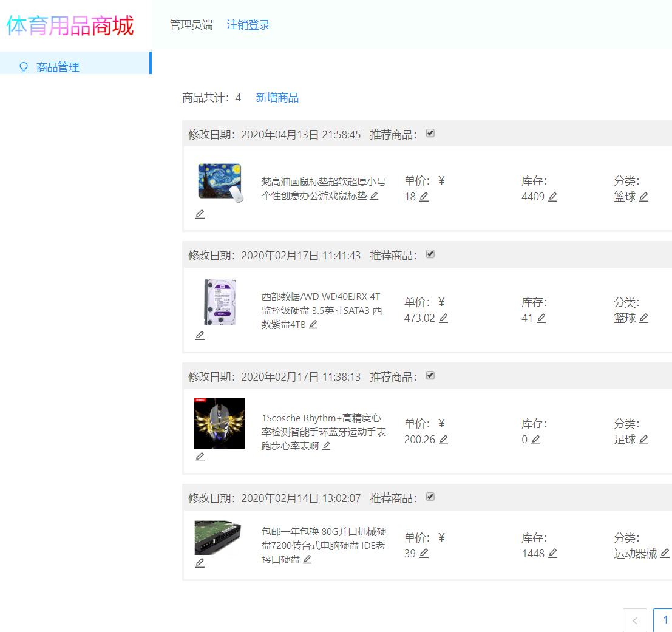Viewport: 672px width, 632px height.
Task: Toggle 推荐商品 checkbox dated 2020年02月14日
Action: tap(430, 497)
